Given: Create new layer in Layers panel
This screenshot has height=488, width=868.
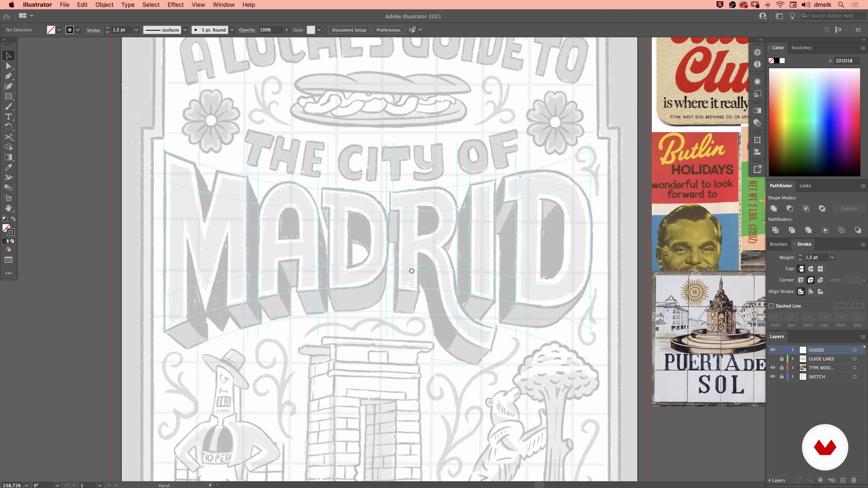Looking at the screenshot, I should point(843,480).
